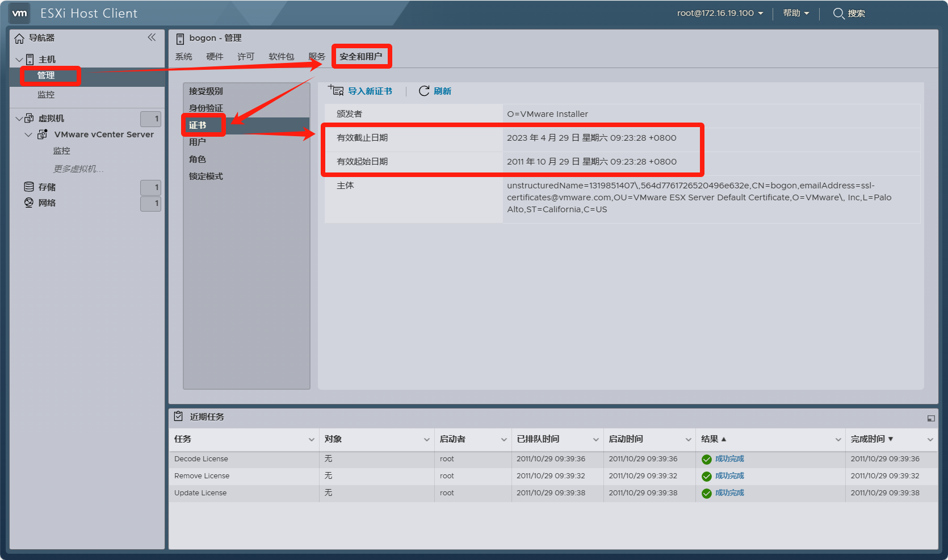Click the refresh circular arrow icon
Screen dimensions: 948x560
pyautogui.click(x=424, y=91)
